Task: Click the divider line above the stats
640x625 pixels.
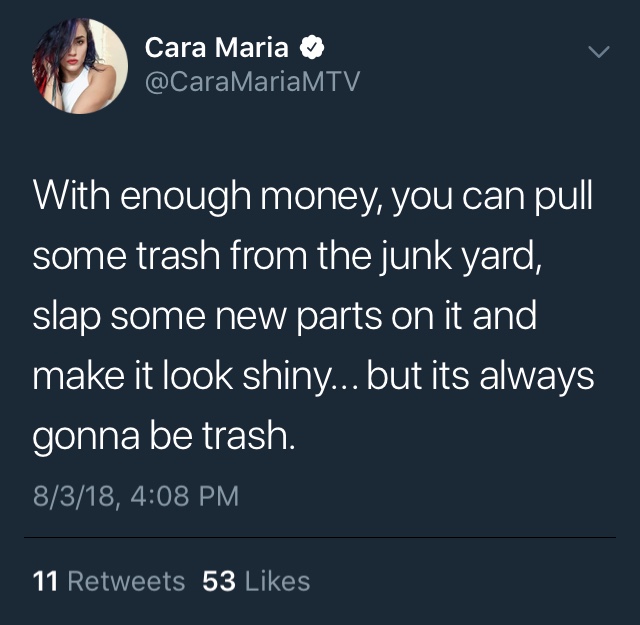Action: coord(320,538)
